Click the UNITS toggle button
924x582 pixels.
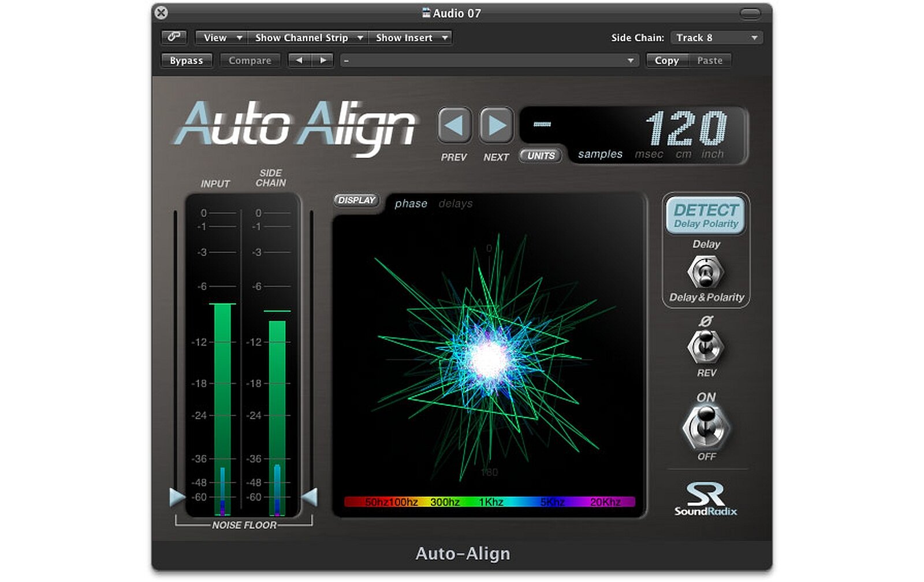(541, 155)
